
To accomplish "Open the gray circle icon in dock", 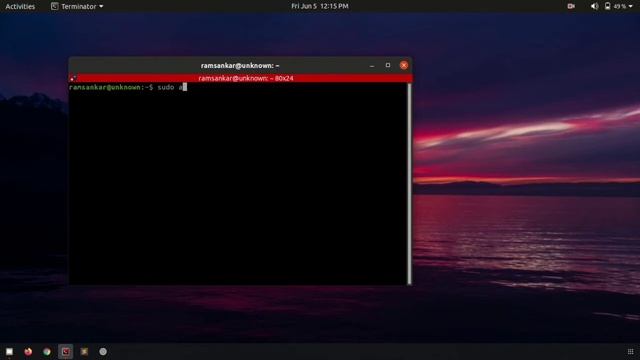I will pos(103,351).
